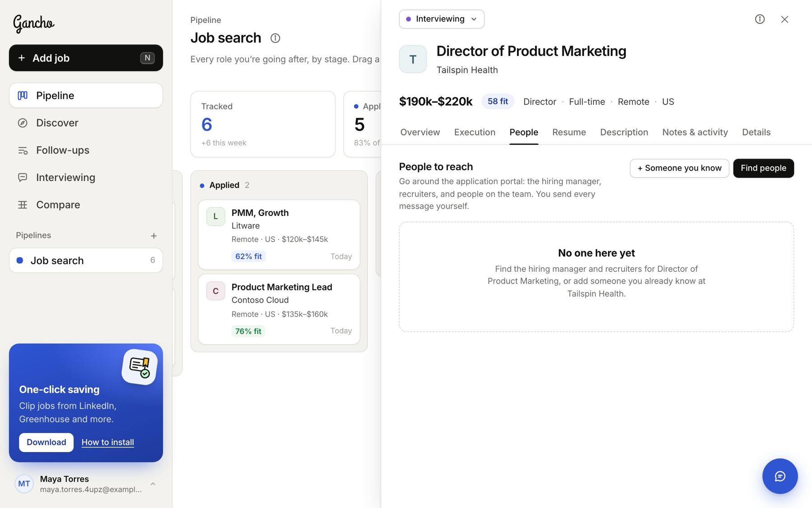Click the Download extension button
812x508 pixels.
[x=46, y=442]
